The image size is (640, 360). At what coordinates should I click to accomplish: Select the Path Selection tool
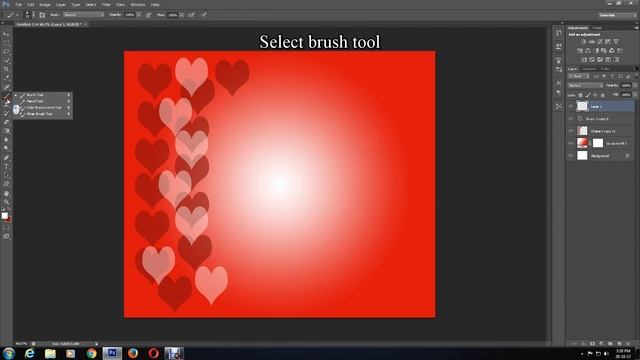(6, 176)
